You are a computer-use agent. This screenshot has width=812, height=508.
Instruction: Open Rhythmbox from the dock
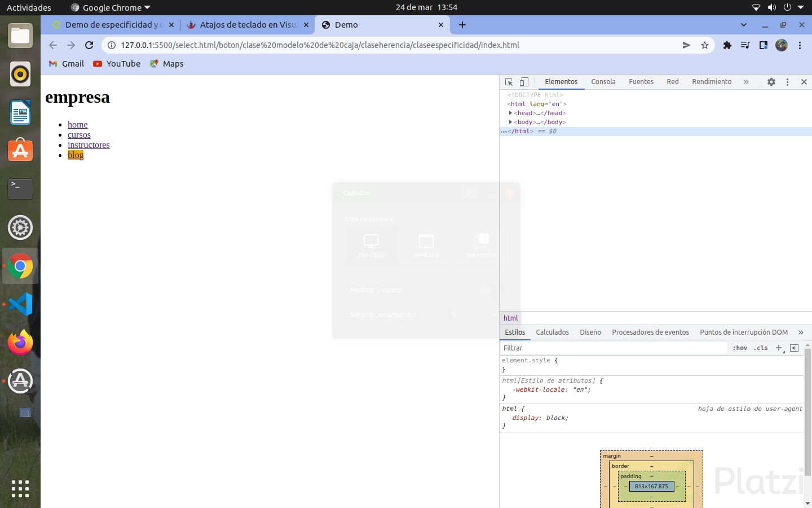(x=20, y=74)
